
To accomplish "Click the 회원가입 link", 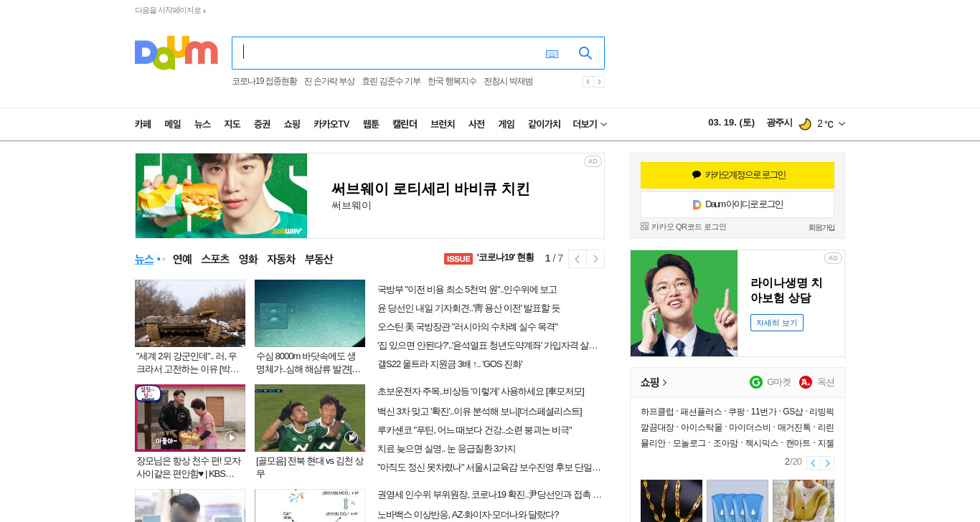I will point(821,227).
